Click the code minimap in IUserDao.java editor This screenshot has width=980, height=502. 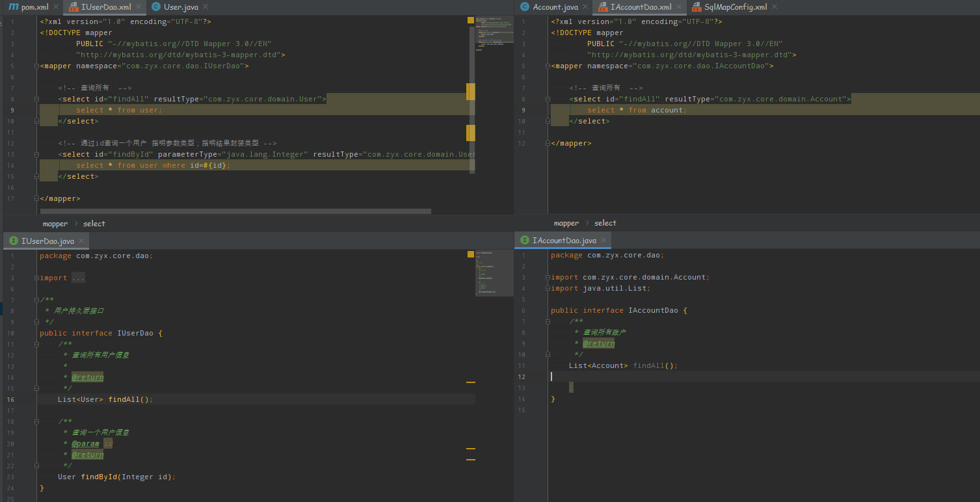click(494, 273)
